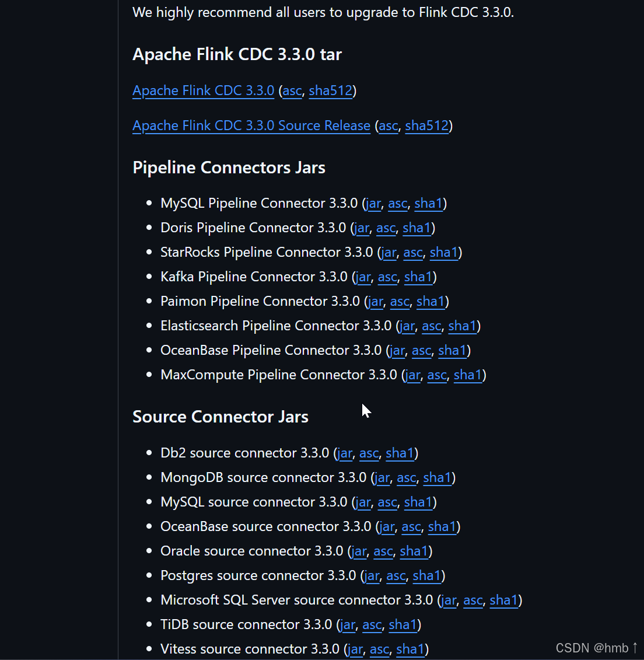Open Microsoft SQL Server connector sha1 link
Viewport: 644px width, 660px height.
504,600
